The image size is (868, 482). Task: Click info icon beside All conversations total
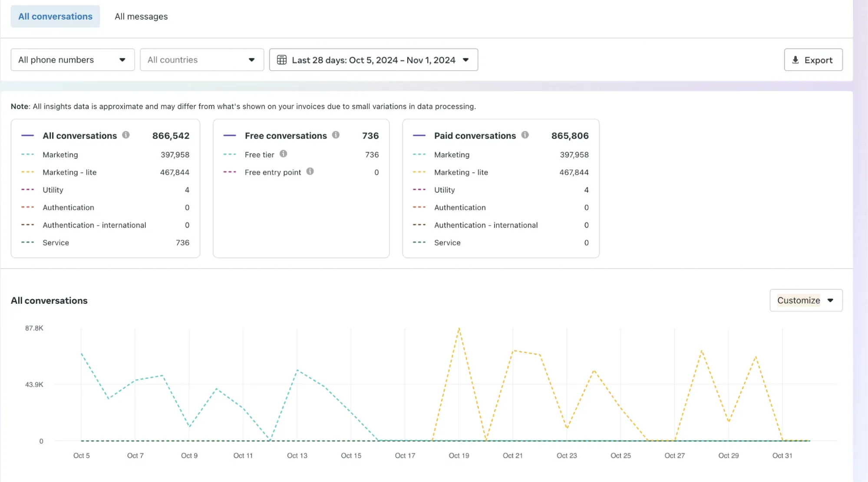tap(126, 135)
